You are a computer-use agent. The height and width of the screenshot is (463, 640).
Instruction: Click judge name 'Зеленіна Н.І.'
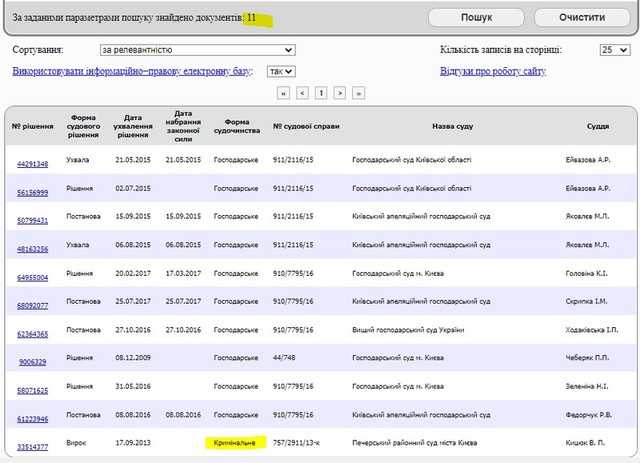(x=587, y=386)
